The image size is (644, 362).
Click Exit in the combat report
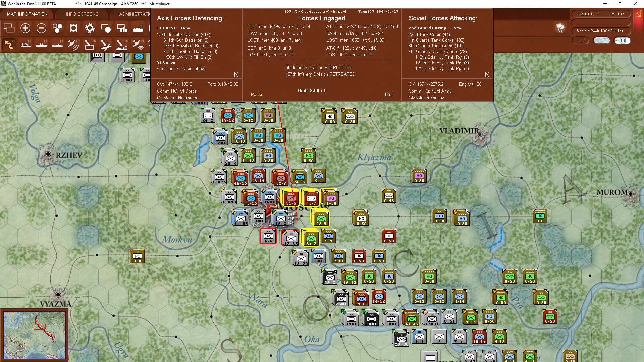(389, 94)
